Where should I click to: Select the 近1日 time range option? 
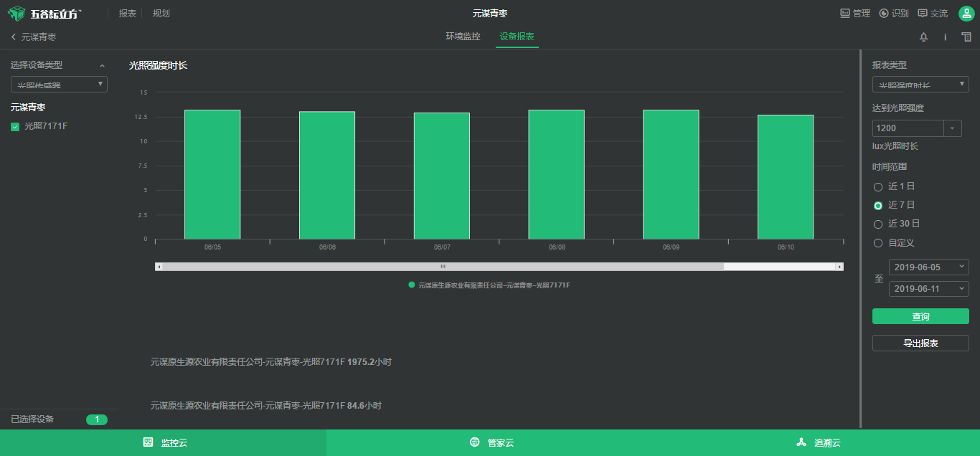point(878,187)
